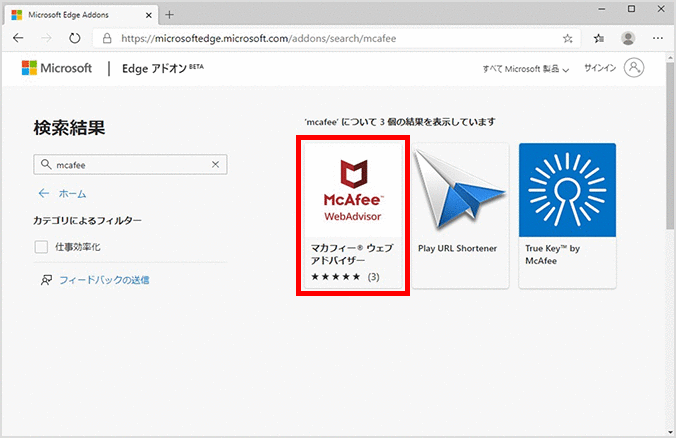This screenshot has height=438, width=676.
Task: Maximize the Edge browser window
Action: [x=631, y=9]
